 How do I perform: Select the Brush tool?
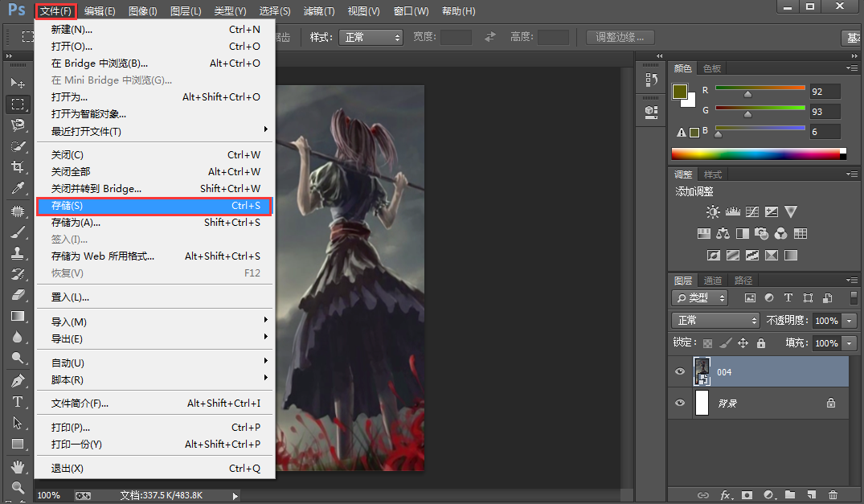[18, 232]
